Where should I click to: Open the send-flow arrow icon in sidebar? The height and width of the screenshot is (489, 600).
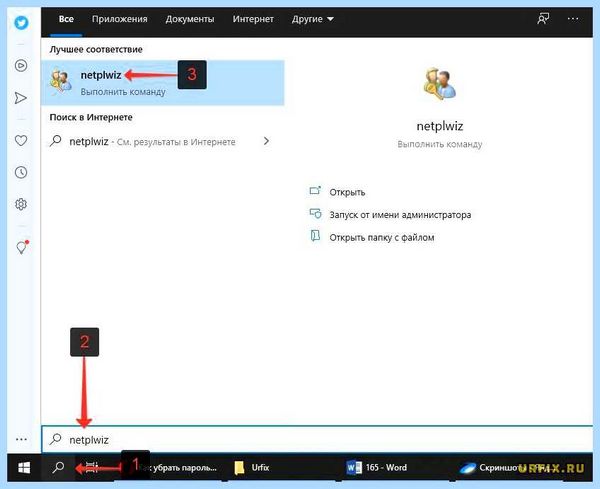pyautogui.click(x=21, y=98)
